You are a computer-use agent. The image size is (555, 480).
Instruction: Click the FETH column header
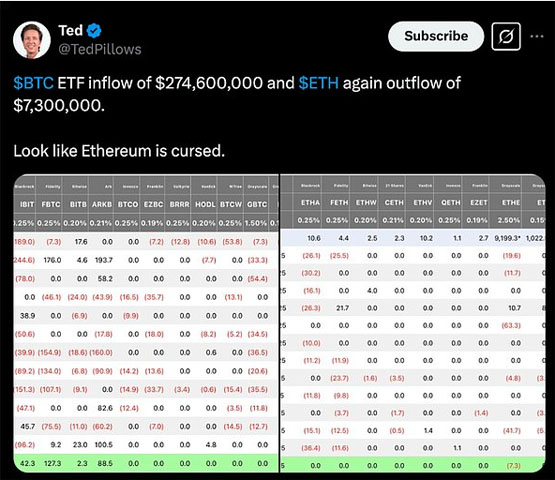[339, 202]
